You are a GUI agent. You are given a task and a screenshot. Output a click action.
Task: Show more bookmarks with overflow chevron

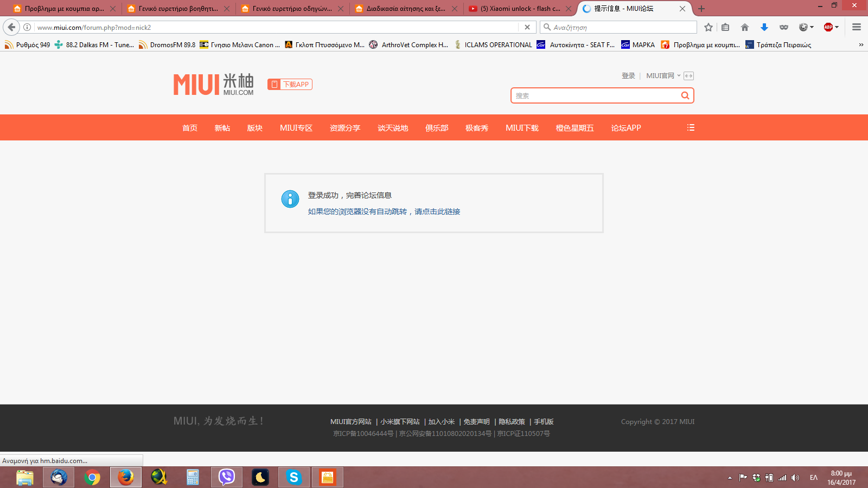[861, 45]
